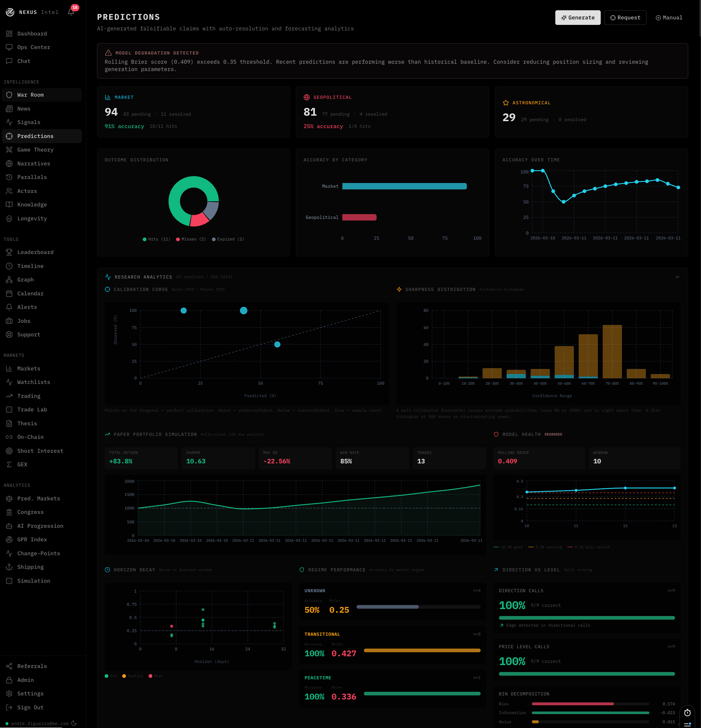Collapse the Research Analytics section chevron
701x728 pixels.
point(677,277)
